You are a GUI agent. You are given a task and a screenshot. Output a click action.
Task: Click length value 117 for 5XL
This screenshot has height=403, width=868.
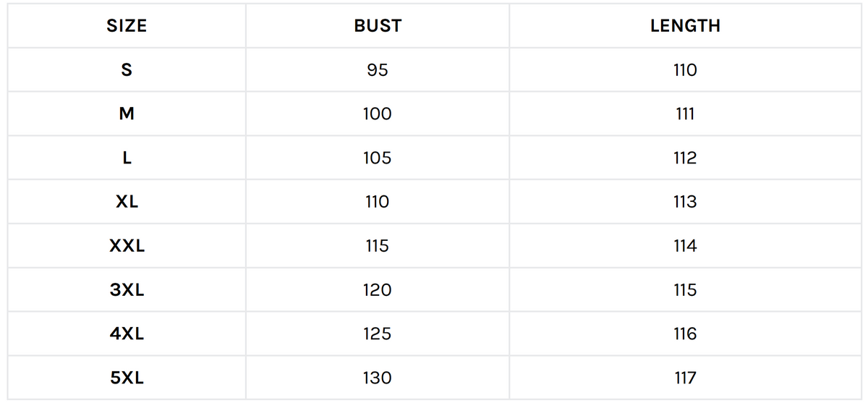684,378
